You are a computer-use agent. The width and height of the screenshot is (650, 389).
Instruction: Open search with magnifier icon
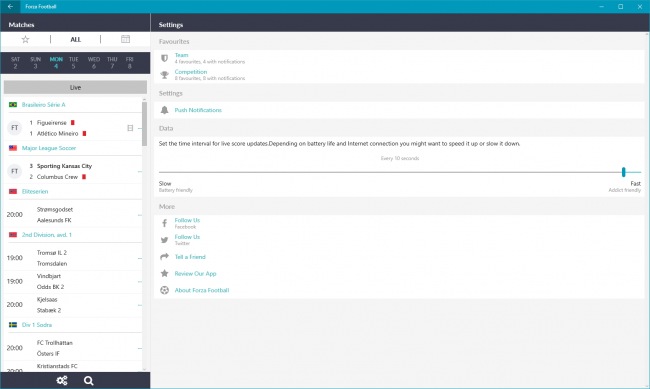[x=88, y=380]
